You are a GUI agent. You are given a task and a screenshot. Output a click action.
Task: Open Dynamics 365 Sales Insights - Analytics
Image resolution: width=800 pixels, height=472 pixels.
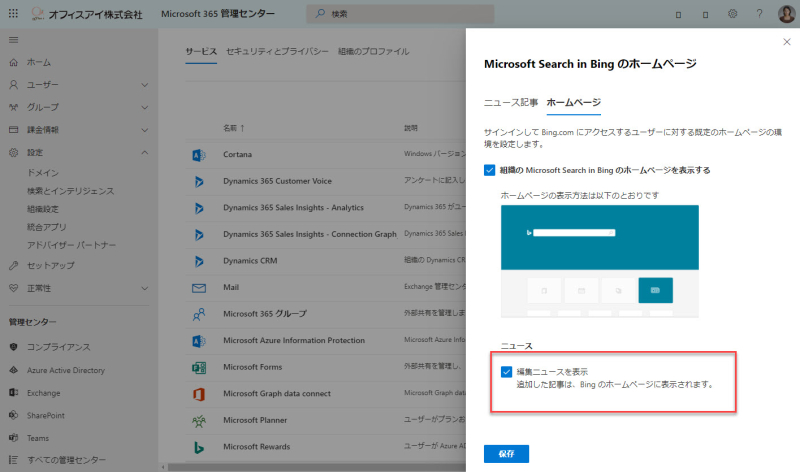click(x=293, y=208)
